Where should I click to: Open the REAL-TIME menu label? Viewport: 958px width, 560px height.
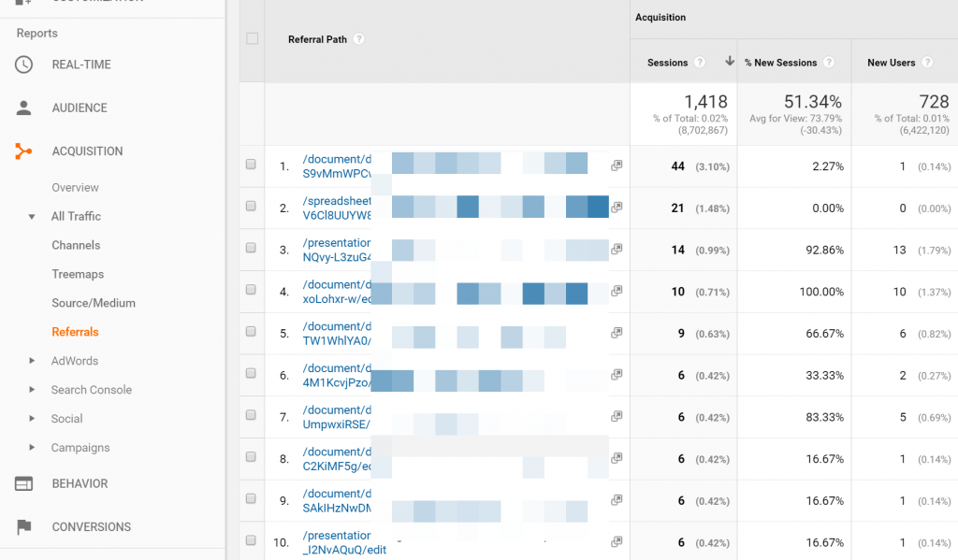pos(81,65)
